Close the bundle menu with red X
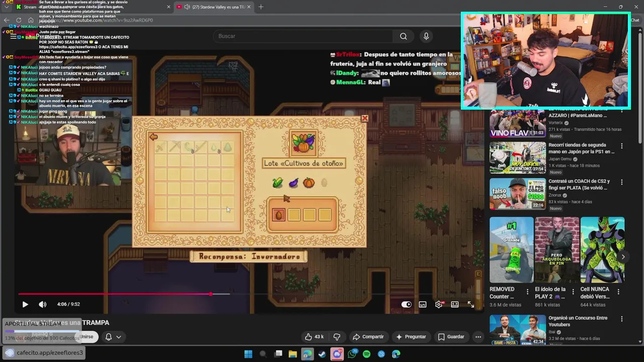644x362 pixels. point(365,119)
